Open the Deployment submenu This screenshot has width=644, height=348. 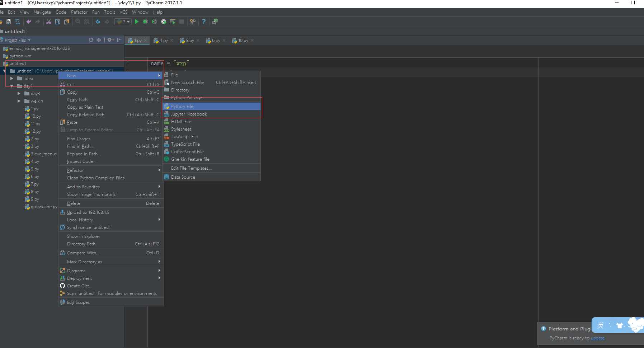111,278
